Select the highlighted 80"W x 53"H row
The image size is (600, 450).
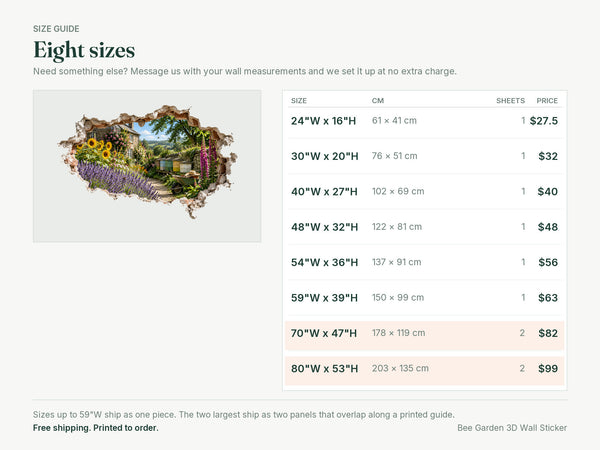click(x=425, y=368)
